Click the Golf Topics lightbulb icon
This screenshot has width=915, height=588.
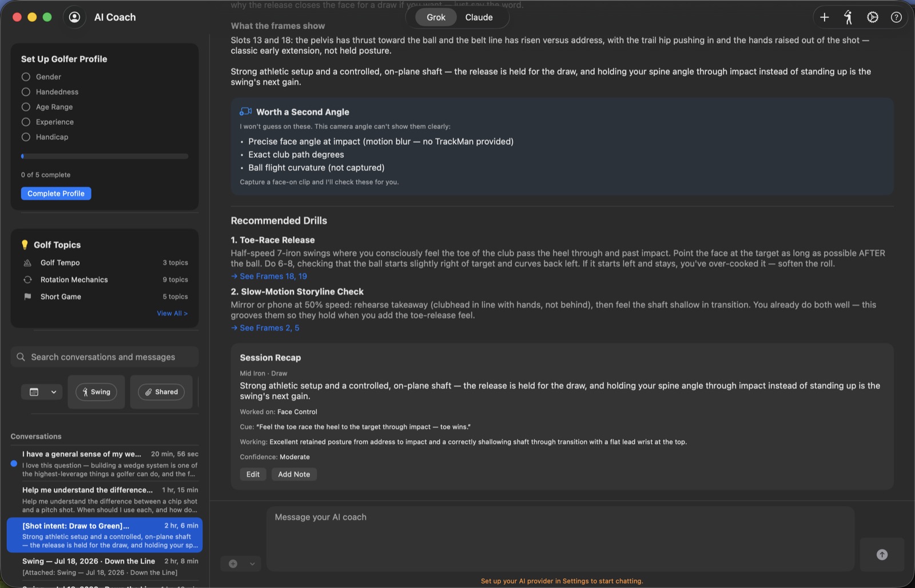[x=25, y=245]
